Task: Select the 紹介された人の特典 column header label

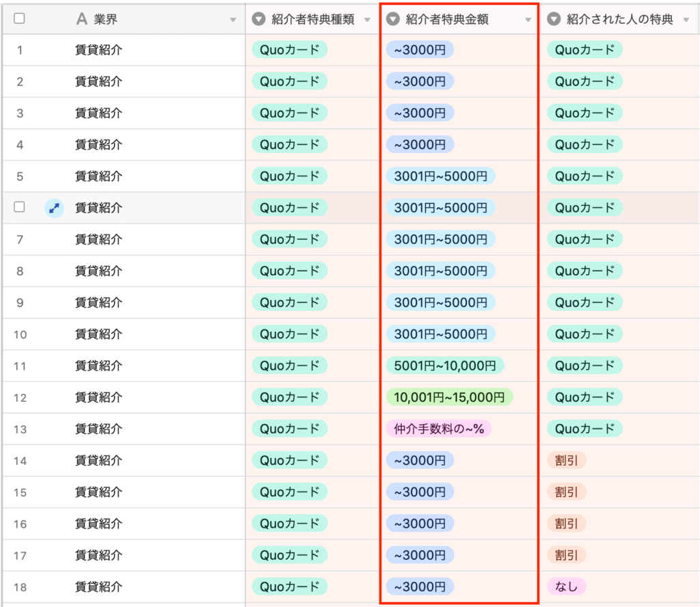Action: pyautogui.click(x=619, y=19)
